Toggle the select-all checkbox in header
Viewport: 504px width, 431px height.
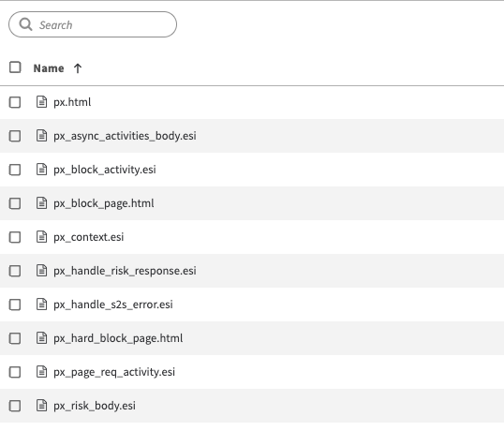[x=15, y=67]
